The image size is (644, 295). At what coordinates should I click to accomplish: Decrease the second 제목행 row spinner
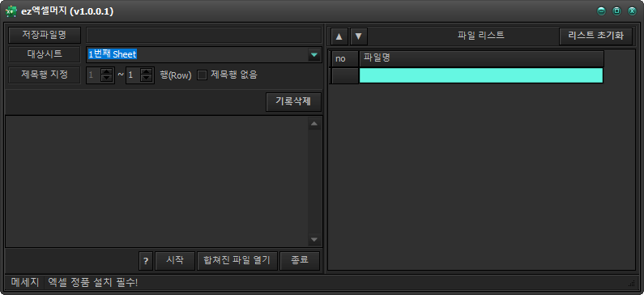coord(147,79)
